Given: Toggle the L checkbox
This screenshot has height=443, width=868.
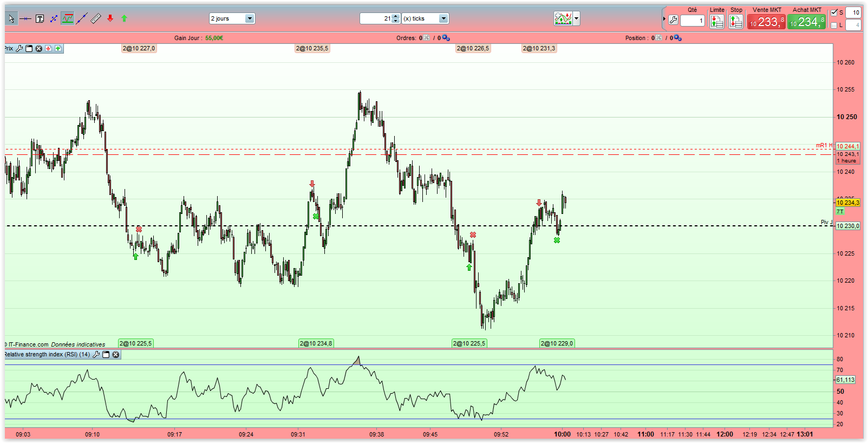Looking at the screenshot, I should pos(834,25).
